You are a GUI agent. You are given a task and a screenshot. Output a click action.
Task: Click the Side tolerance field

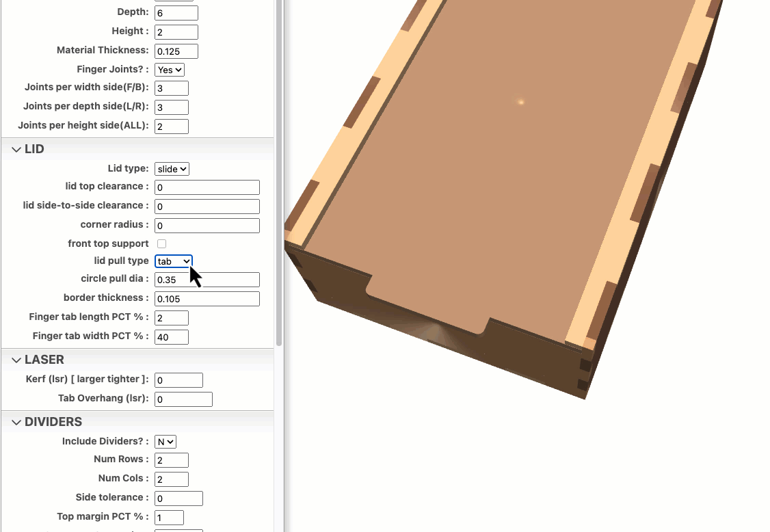click(178, 498)
